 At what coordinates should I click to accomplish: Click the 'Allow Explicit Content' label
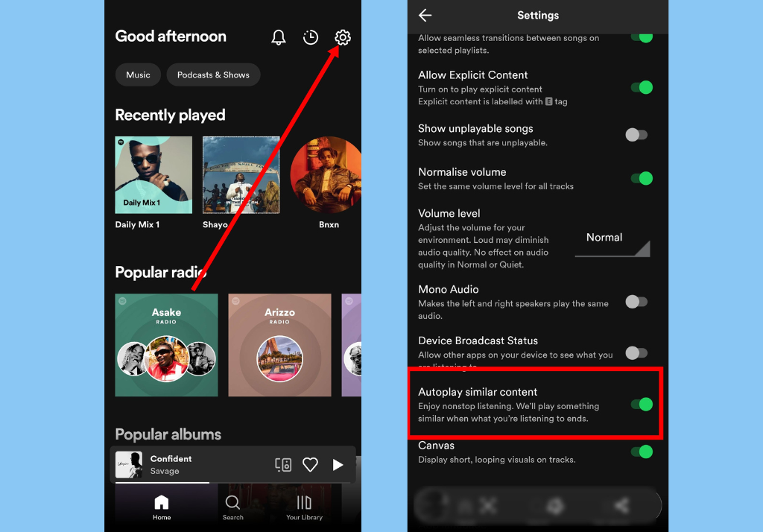(472, 75)
